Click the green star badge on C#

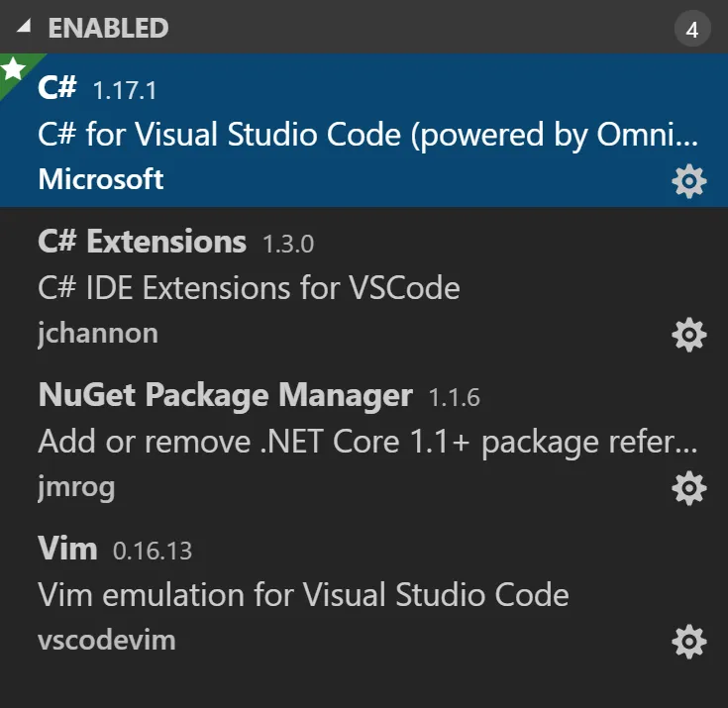click(14, 70)
